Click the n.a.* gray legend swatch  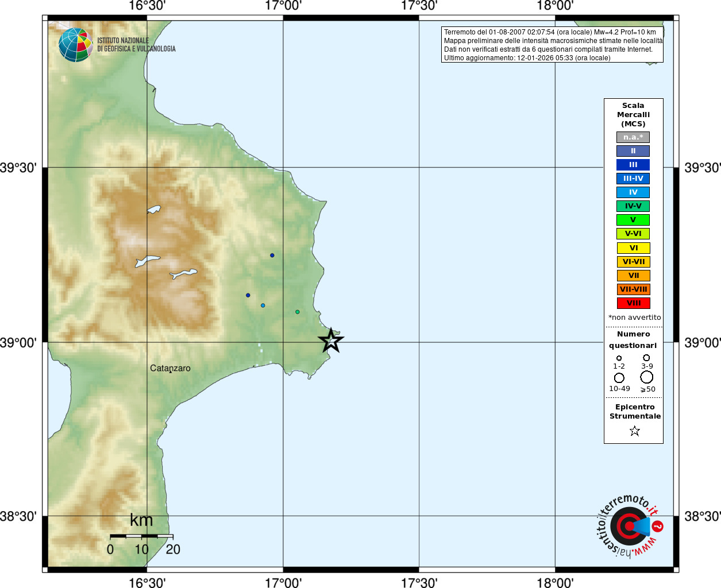point(633,137)
